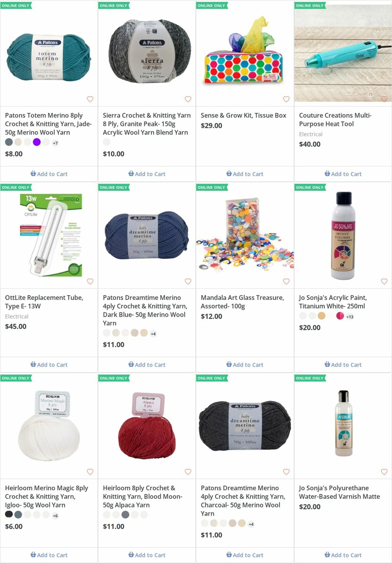Add Couture Creations Heat Tool to cart
Viewport: 392px width, 563px height.
tap(343, 174)
